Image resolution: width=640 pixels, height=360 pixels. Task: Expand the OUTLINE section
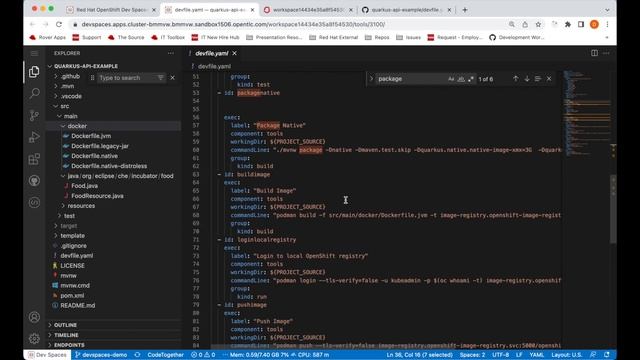click(x=65, y=325)
